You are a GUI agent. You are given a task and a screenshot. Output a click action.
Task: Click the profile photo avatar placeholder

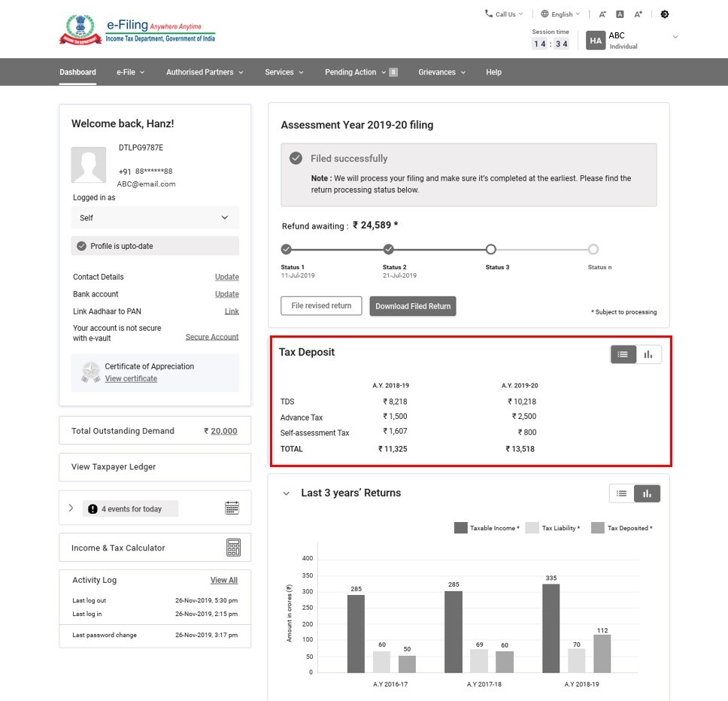[x=89, y=165]
